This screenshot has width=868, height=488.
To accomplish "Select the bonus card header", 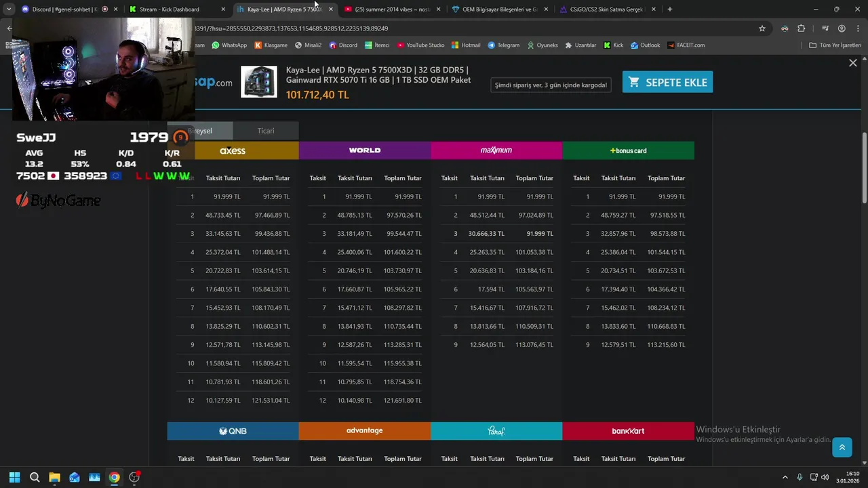I will click(628, 150).
